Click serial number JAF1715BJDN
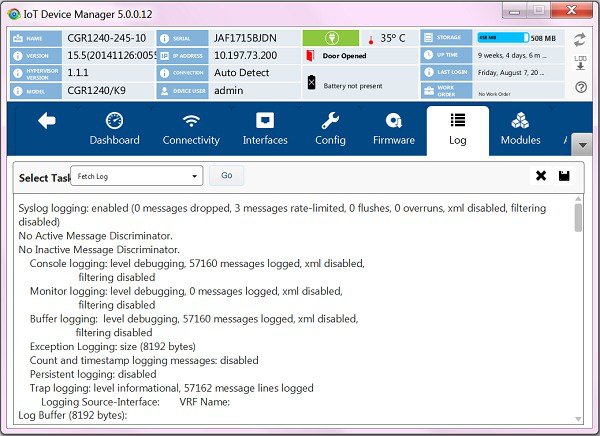The width and height of the screenshot is (600, 436). [x=245, y=38]
